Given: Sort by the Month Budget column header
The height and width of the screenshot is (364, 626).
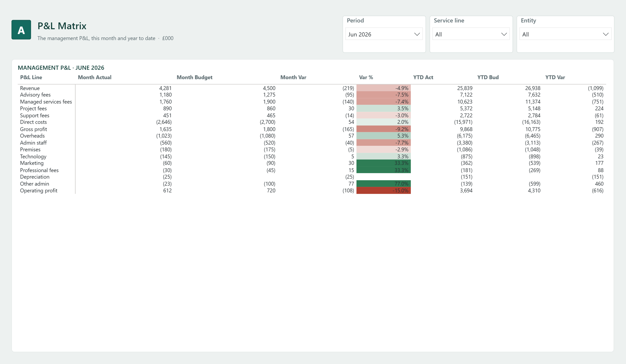Looking at the screenshot, I should pos(195,77).
